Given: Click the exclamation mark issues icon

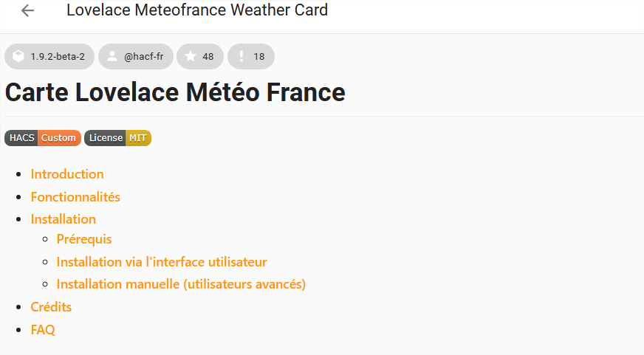Looking at the screenshot, I should (241, 56).
